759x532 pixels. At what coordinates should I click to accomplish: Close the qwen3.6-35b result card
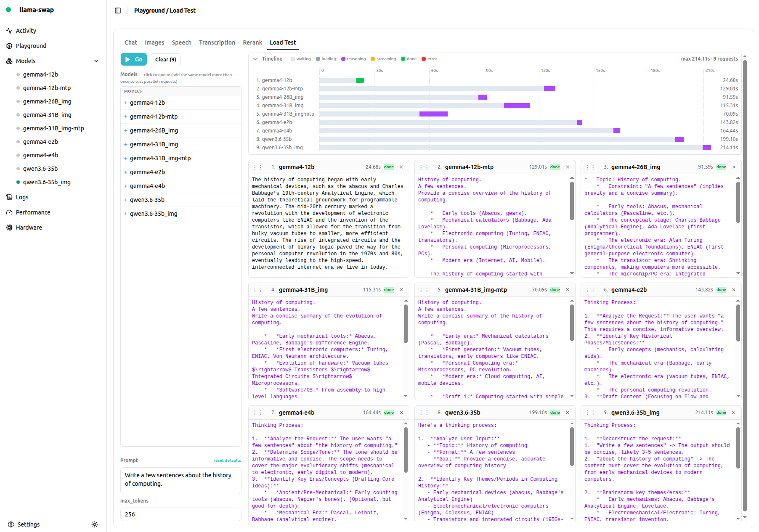tap(568, 413)
